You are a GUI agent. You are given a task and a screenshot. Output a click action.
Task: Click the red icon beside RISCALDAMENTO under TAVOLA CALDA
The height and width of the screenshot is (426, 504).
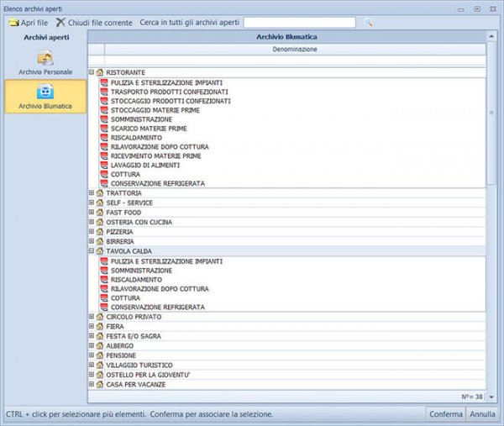tap(104, 280)
